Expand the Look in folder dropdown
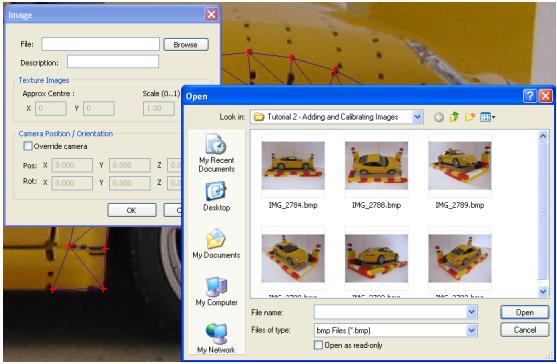The image size is (557, 364). click(x=418, y=117)
